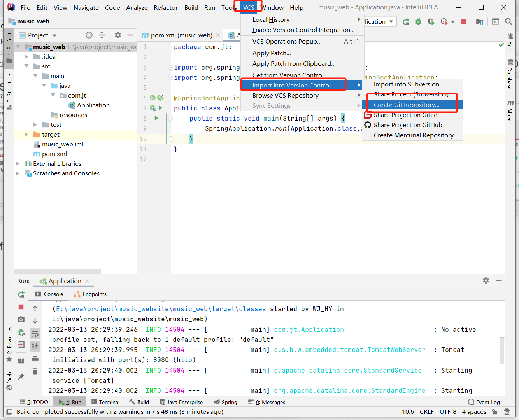Open the Terminal tool window

(105, 402)
